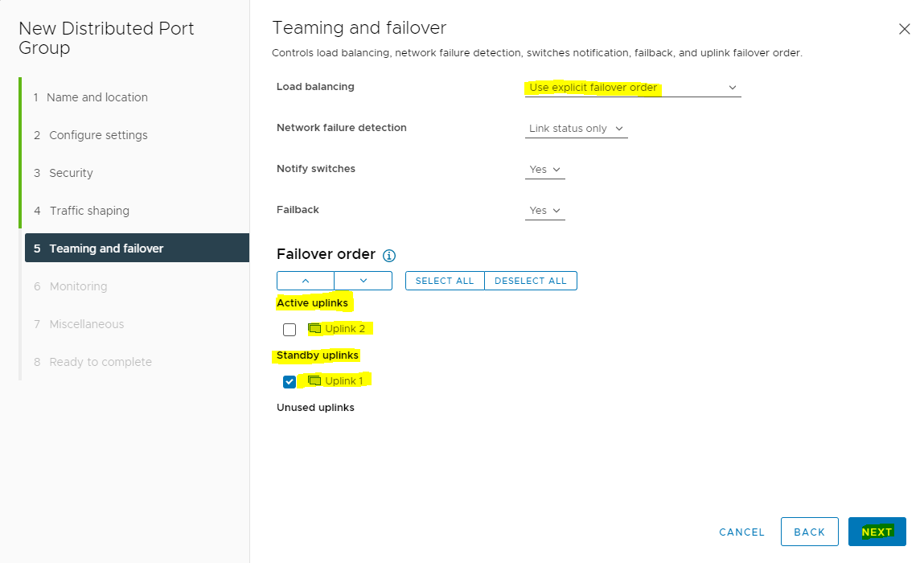Screen dimensions: 924x563
Task: Click the Uplink 1 label
Action: click(x=344, y=381)
